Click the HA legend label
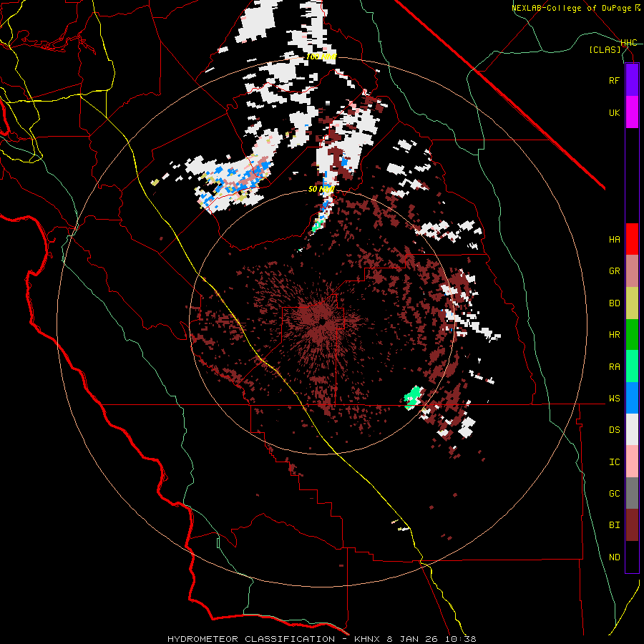The height and width of the screenshot is (644, 644). tap(614, 240)
